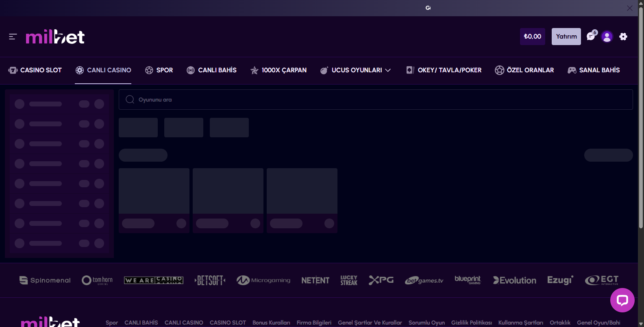
Task: Click the EGT Interactive provider logo
Action: [602, 280]
